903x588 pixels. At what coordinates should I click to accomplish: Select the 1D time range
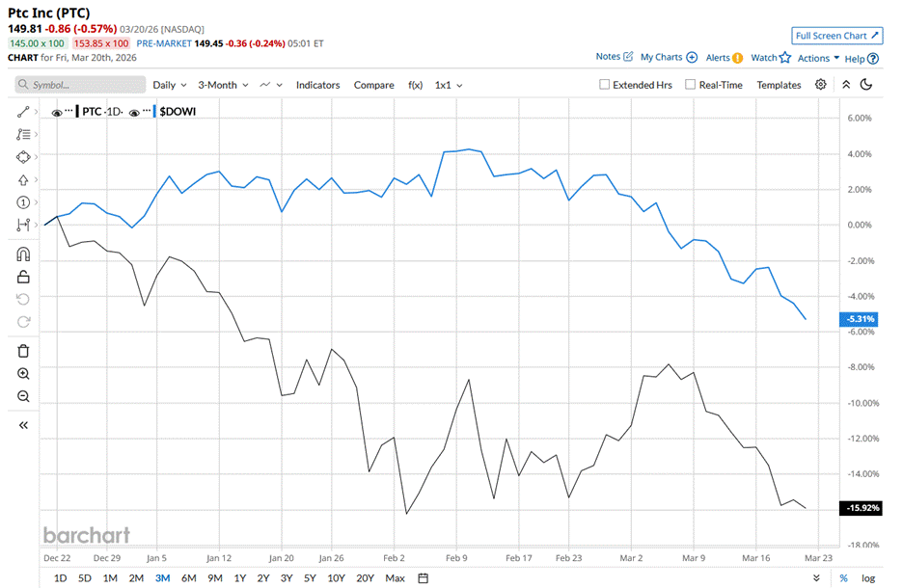60,578
